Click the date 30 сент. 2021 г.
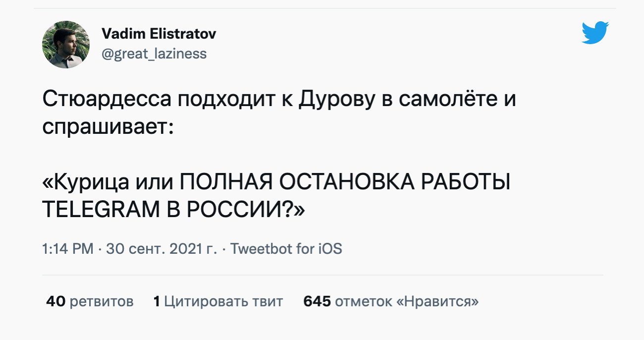Screen dimensions: 644x340 [x=161, y=248]
